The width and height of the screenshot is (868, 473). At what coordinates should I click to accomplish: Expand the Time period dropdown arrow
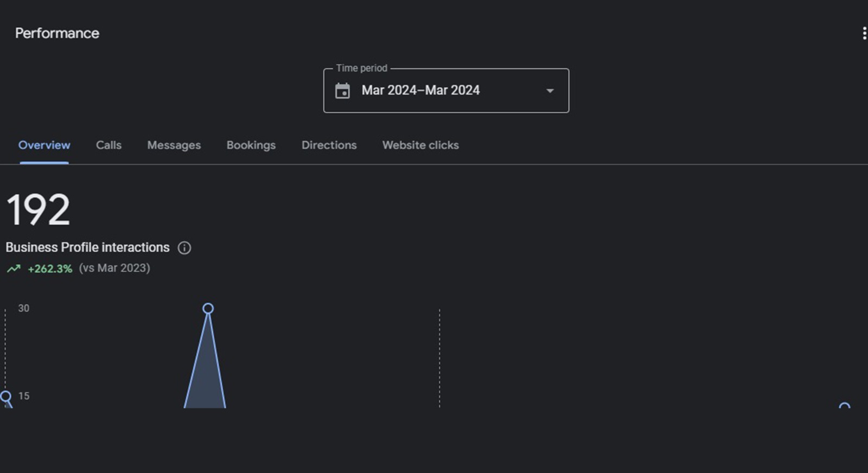coord(550,91)
